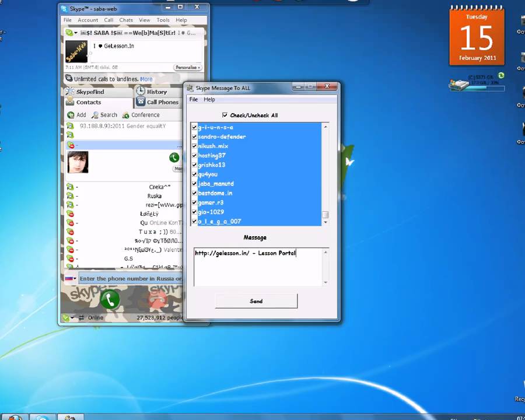
Task: Click the Skype taskbar icon
Action: [x=43, y=418]
